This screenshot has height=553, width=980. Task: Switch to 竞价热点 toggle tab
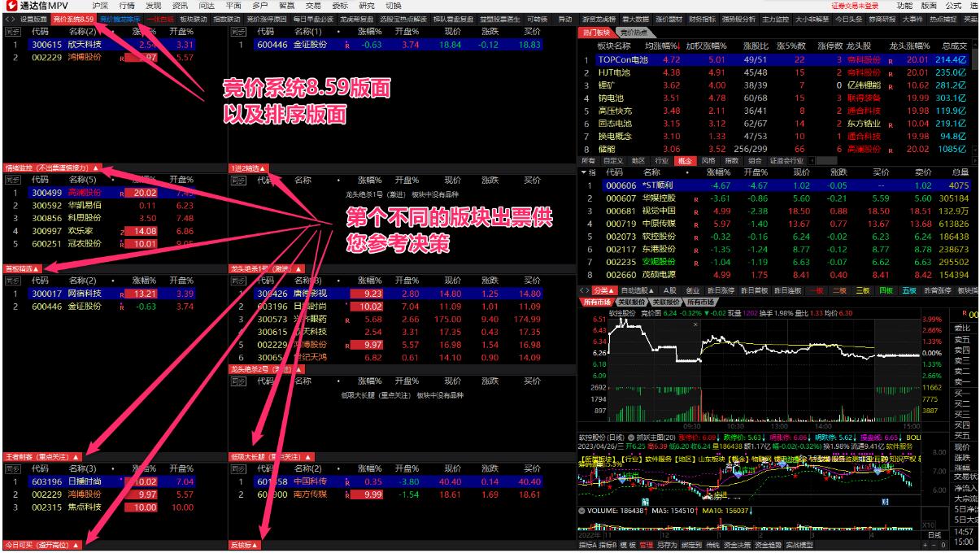pyautogui.click(x=633, y=33)
